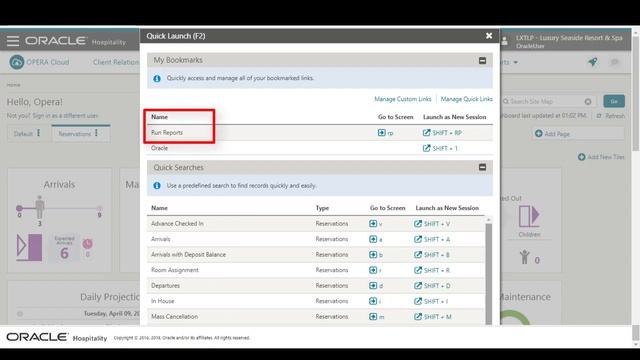The height and width of the screenshot is (360, 640).
Task: Click the Arrivals progress slider
Action: tap(59, 208)
